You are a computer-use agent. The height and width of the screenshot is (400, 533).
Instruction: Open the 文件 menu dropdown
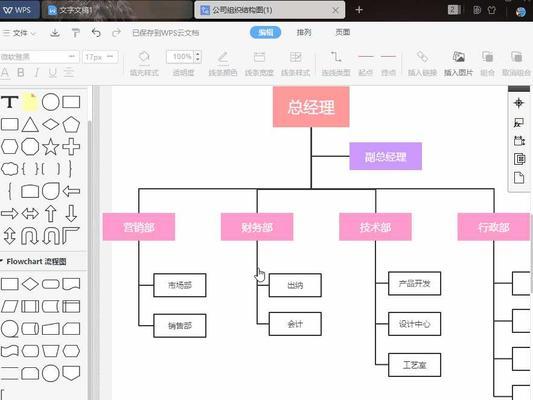[19, 33]
